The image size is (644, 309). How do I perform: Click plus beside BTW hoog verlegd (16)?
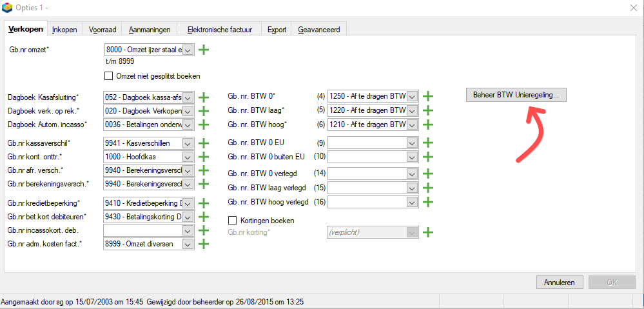[x=428, y=202]
